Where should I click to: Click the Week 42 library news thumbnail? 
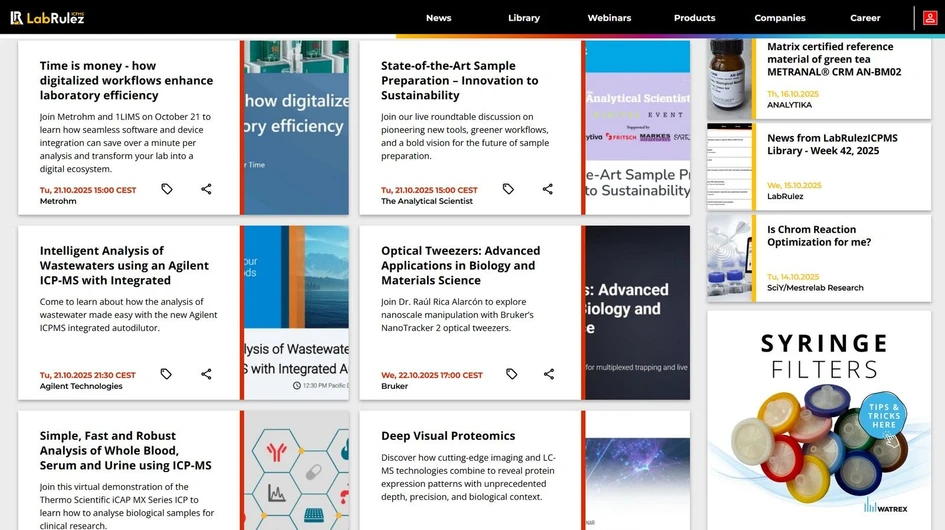pyautogui.click(x=729, y=167)
